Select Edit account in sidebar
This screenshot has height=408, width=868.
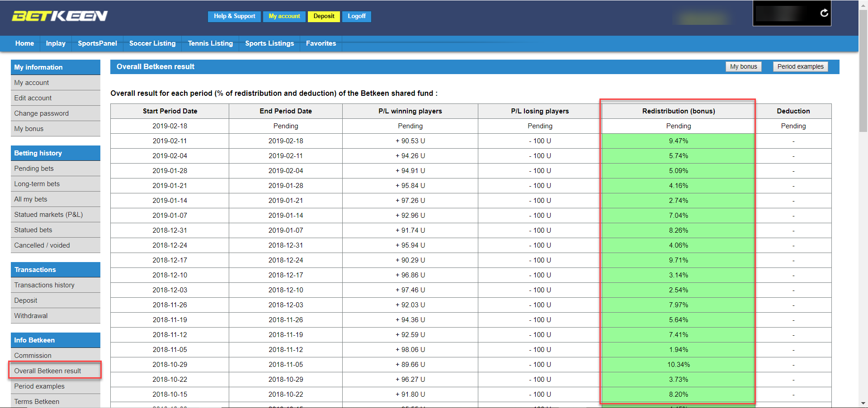[x=56, y=98]
